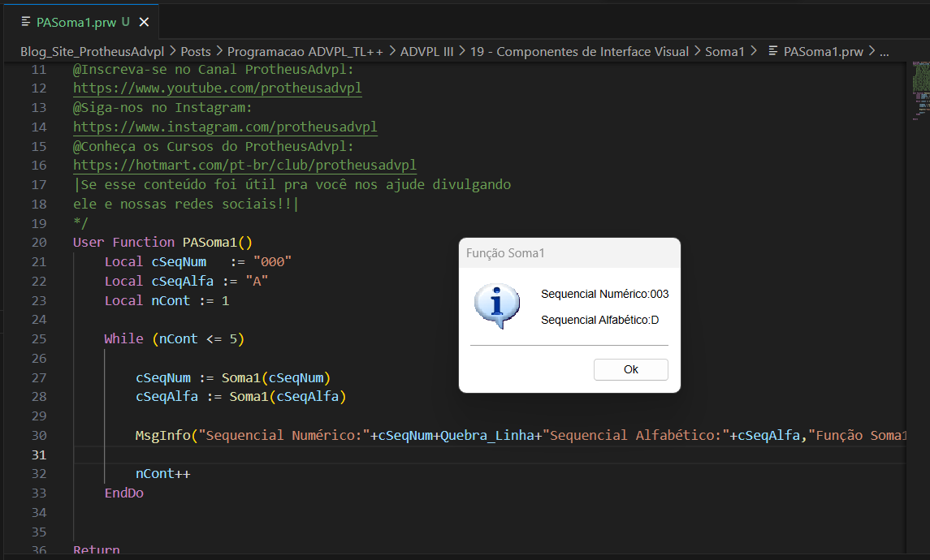Open the Posts breadcrumb segment

(196, 52)
